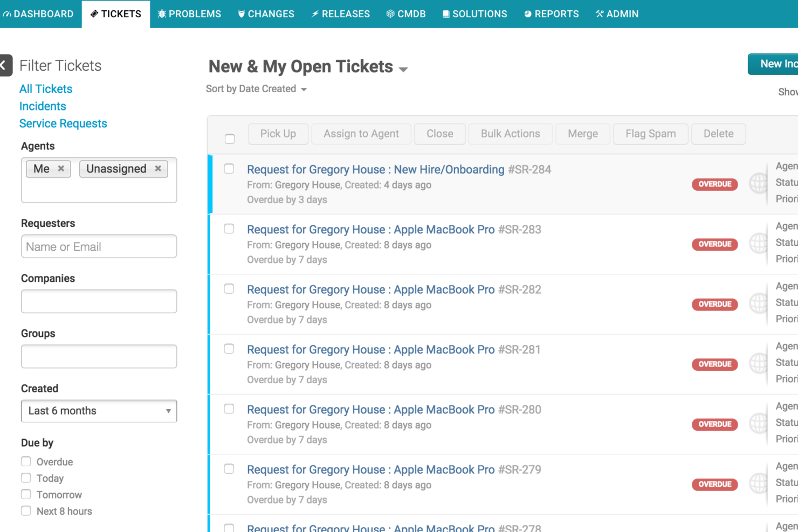Open the Created 'Last 6 months' dropdown
This screenshot has height=532, width=798.
tap(99, 411)
